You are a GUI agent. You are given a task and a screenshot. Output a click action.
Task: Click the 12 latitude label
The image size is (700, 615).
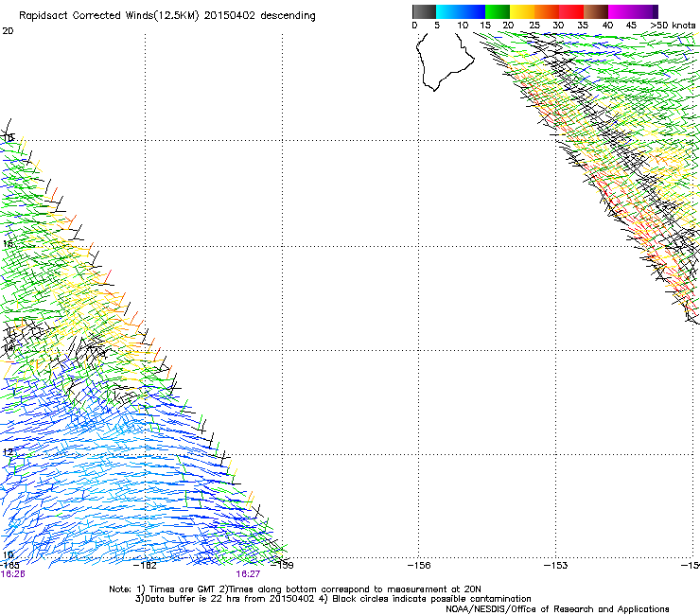8,452
